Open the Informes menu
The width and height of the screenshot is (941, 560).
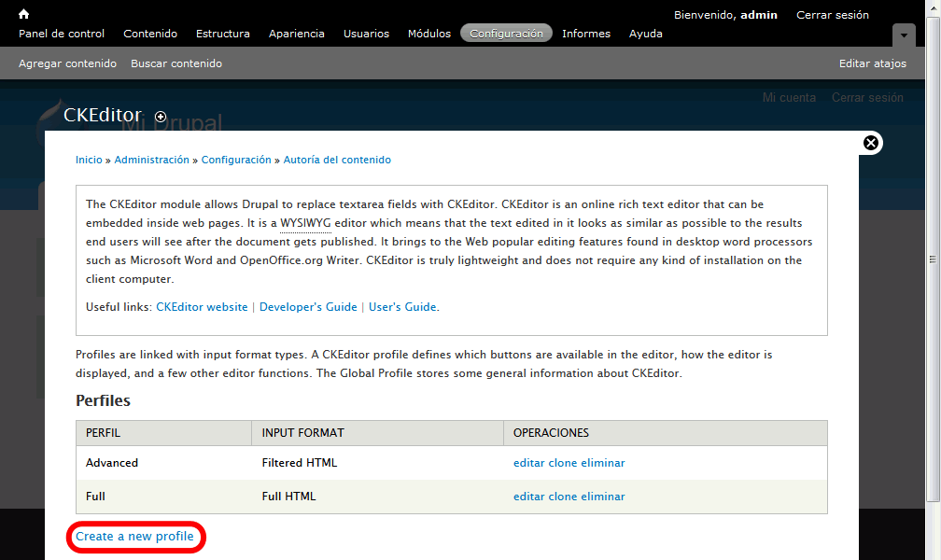[585, 34]
